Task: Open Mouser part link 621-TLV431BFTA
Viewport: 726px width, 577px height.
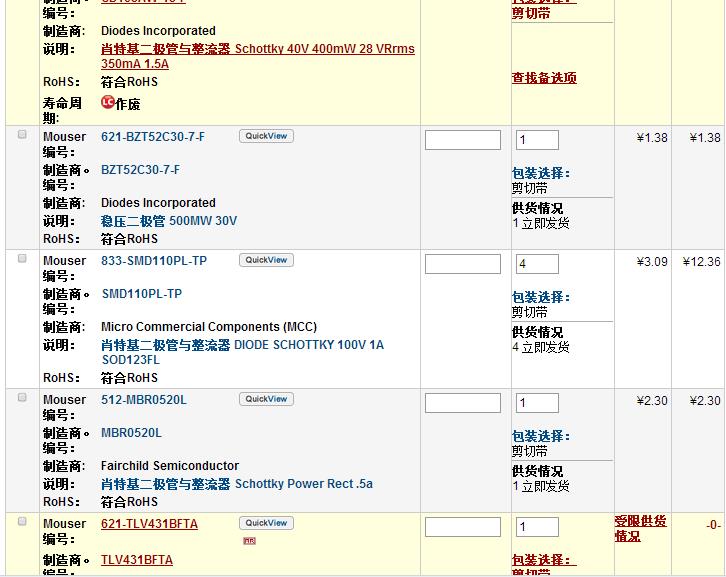Action: pos(150,524)
